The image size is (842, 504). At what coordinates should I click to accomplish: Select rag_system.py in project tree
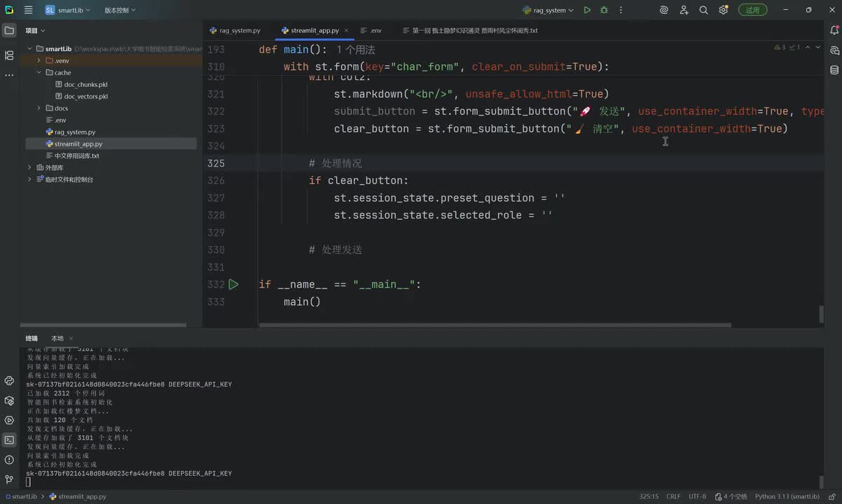point(70,132)
